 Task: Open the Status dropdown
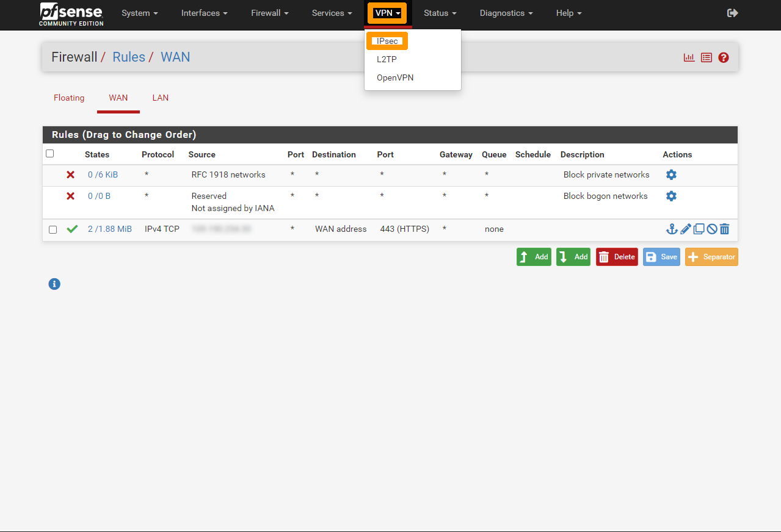point(440,13)
